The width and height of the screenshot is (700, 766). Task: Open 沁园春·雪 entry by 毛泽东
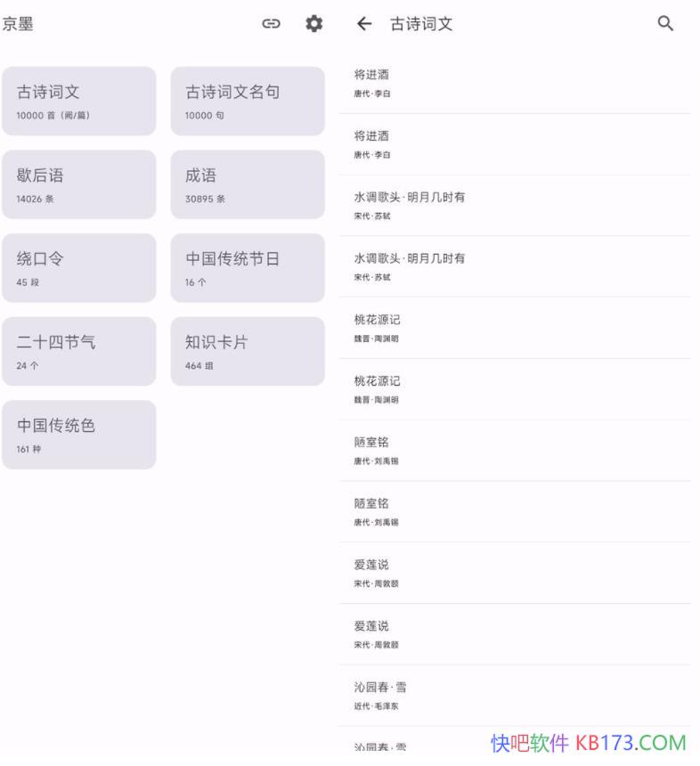(x=515, y=695)
